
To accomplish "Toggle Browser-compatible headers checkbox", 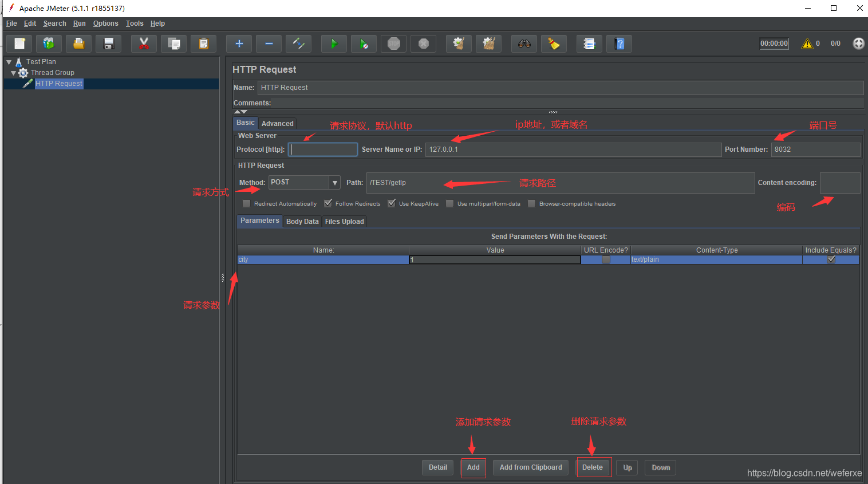I will (x=531, y=203).
